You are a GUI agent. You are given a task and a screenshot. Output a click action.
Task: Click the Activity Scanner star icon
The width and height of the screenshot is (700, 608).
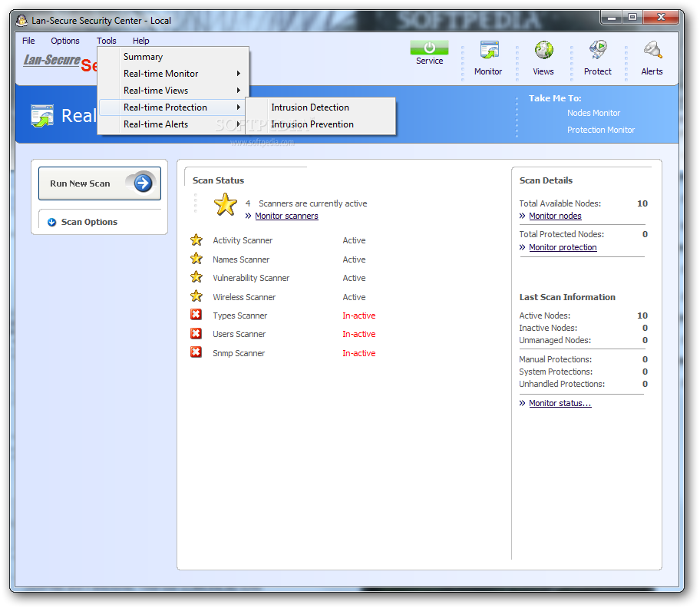(196, 240)
